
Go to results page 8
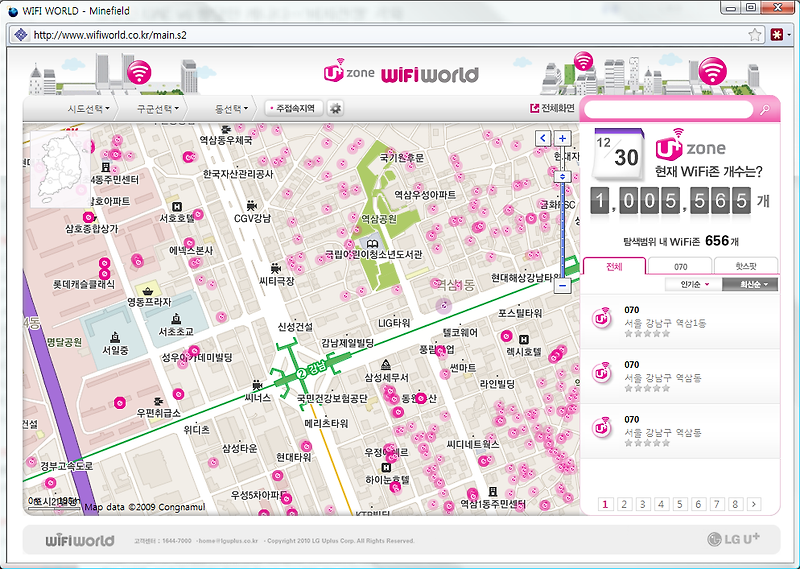[735, 504]
